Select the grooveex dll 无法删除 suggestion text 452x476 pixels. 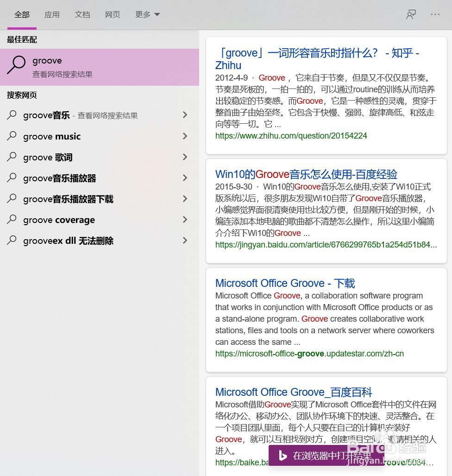[68, 241]
